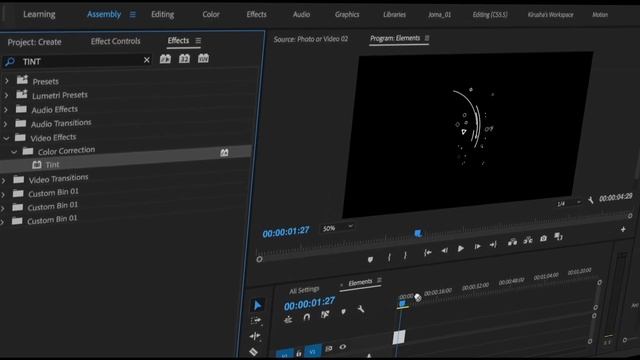Step back one frame
This screenshot has height=360, width=640.
(444, 251)
